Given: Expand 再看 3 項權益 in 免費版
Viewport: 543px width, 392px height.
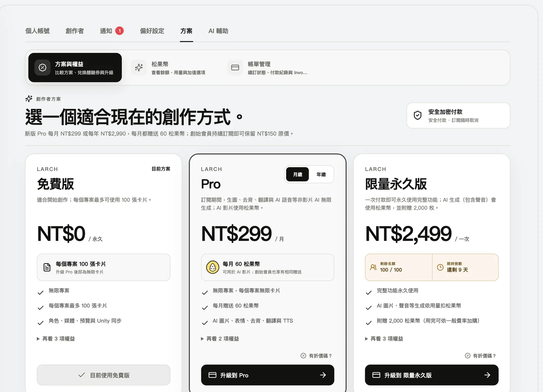Looking at the screenshot, I should (x=56, y=339).
